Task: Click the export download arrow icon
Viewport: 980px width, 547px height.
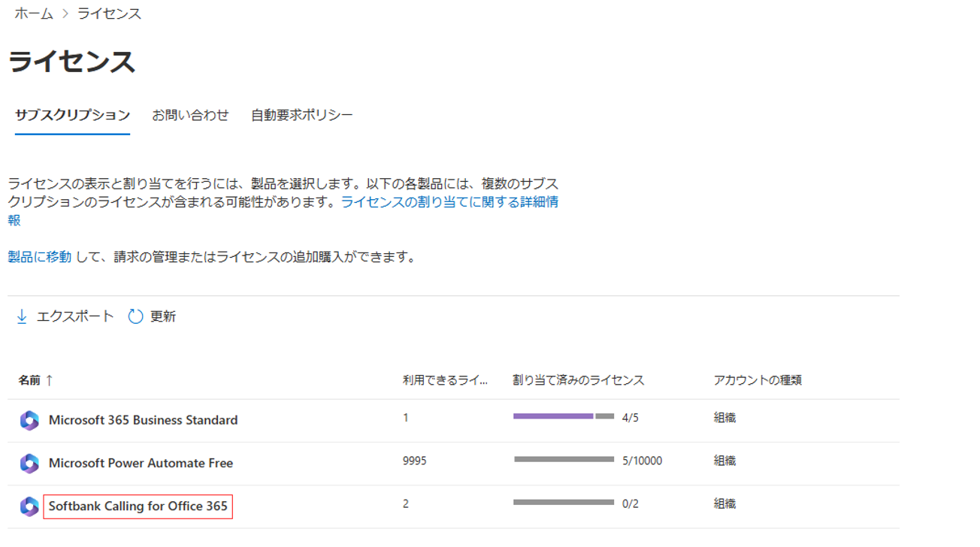Action: 22,316
